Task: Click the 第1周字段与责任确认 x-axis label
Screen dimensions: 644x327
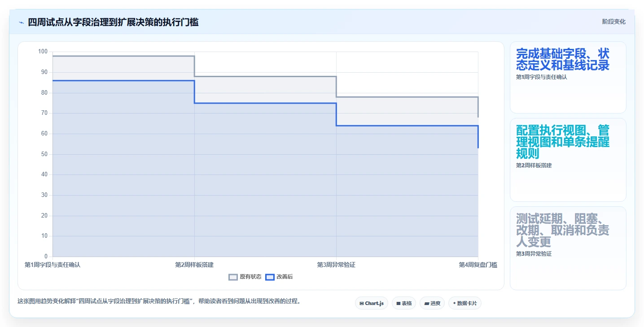Action: click(x=53, y=265)
